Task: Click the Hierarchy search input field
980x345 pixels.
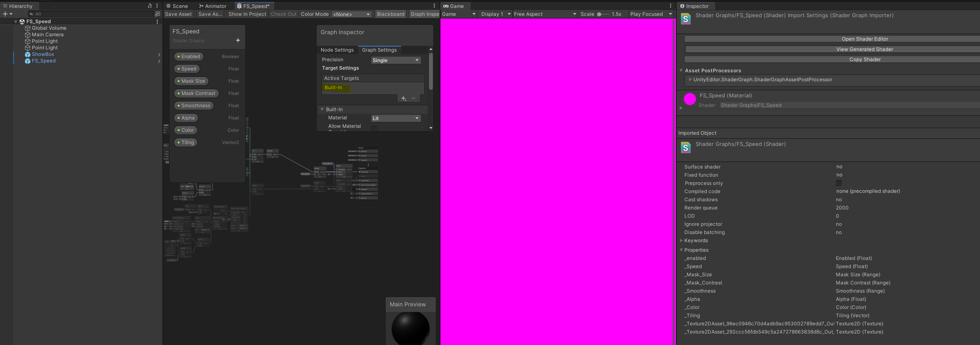Action: click(x=93, y=14)
